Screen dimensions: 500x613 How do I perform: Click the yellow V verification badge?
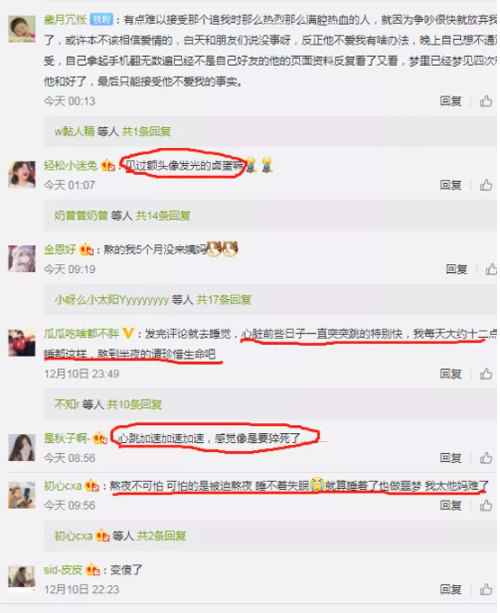tap(128, 333)
